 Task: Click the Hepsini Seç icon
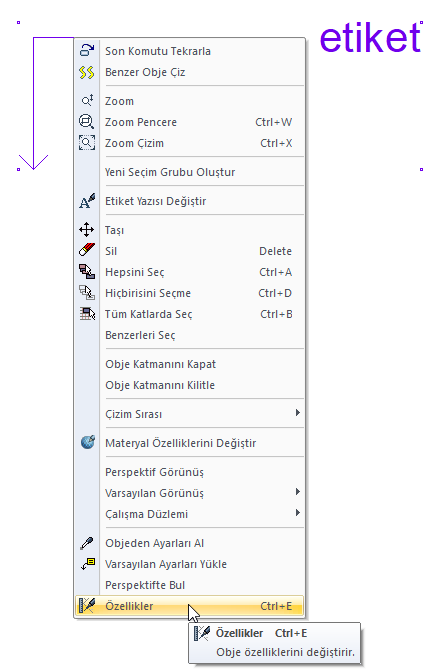pyautogui.click(x=87, y=271)
